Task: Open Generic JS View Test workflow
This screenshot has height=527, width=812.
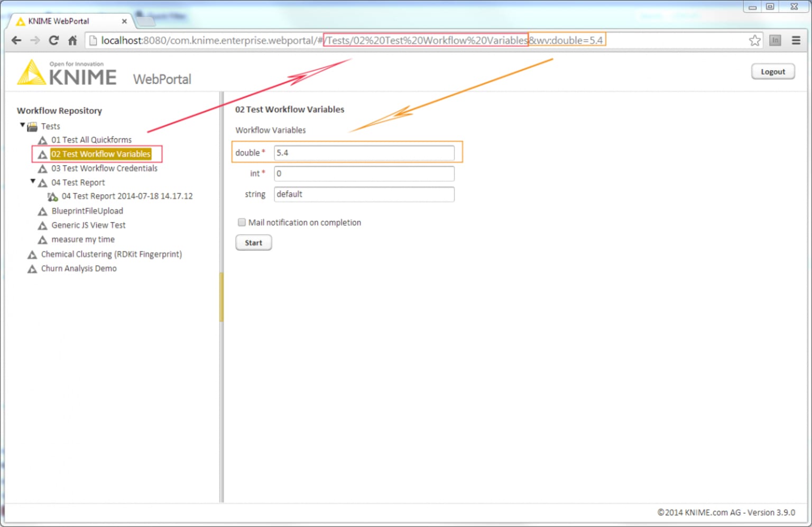Action: pos(88,225)
